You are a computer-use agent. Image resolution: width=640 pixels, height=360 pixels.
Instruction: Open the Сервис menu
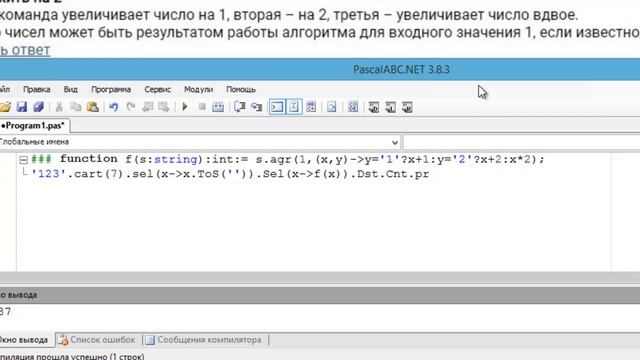click(158, 89)
